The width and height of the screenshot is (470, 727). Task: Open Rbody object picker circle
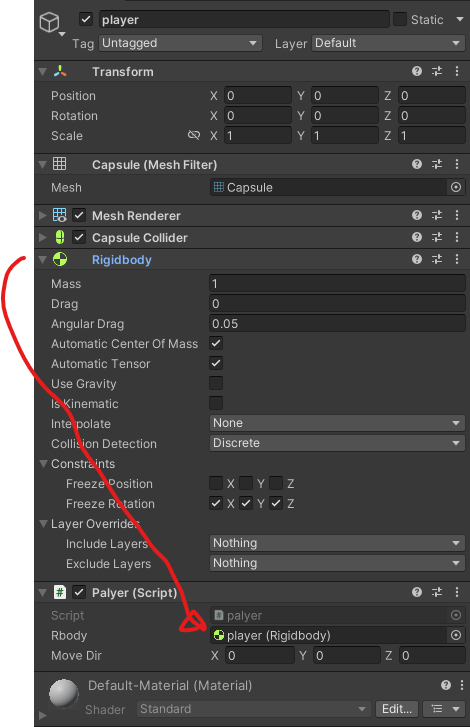click(456, 635)
